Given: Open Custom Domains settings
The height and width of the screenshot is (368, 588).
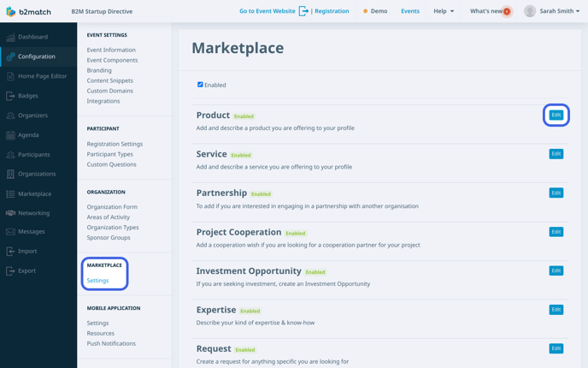Looking at the screenshot, I should [x=110, y=91].
